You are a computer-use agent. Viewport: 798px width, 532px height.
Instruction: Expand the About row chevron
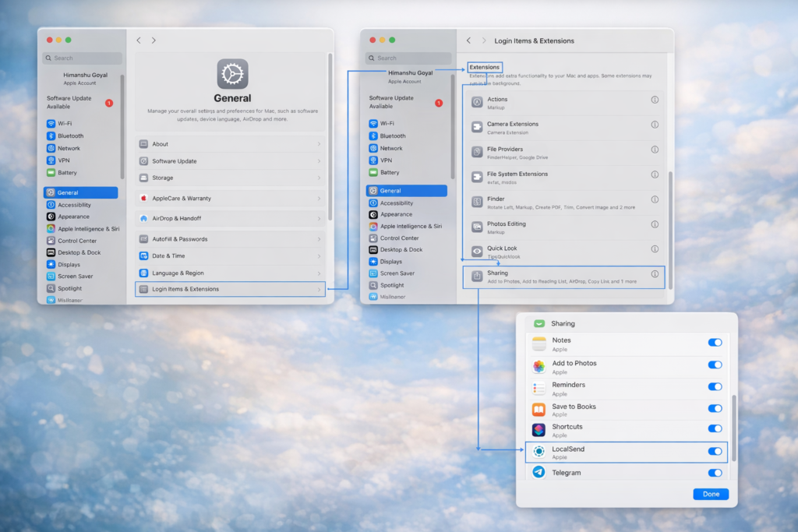coord(319,144)
